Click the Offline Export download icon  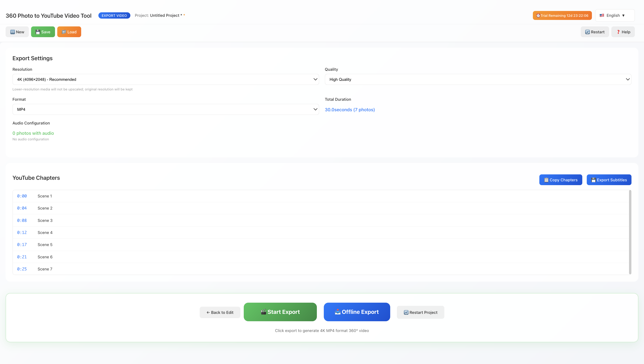coord(337,312)
